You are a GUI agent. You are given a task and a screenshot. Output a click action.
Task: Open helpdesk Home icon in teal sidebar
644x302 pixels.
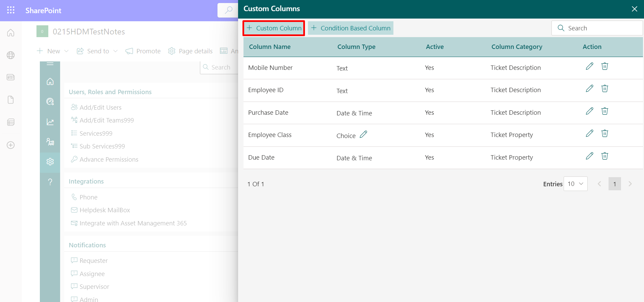click(50, 82)
